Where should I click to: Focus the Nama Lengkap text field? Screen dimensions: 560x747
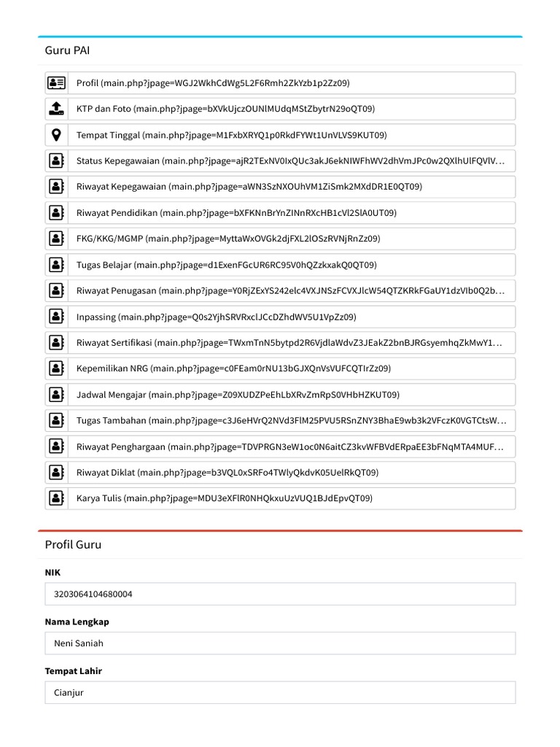click(280, 643)
